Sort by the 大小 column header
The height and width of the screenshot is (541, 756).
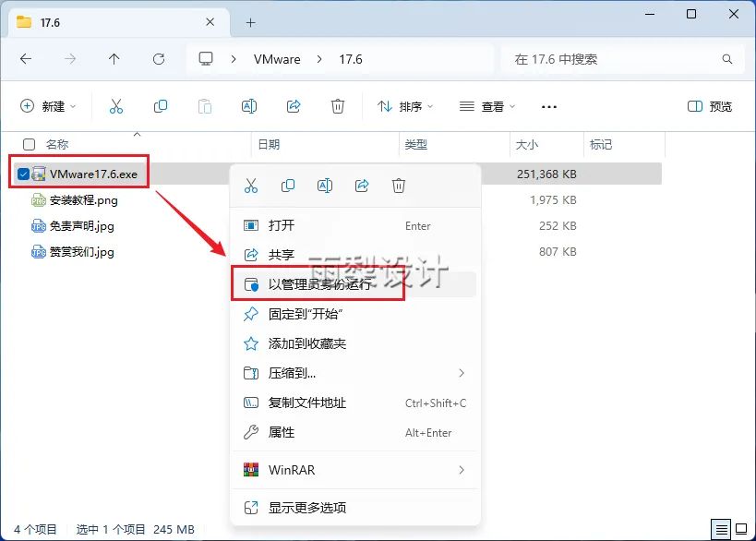pos(526,144)
